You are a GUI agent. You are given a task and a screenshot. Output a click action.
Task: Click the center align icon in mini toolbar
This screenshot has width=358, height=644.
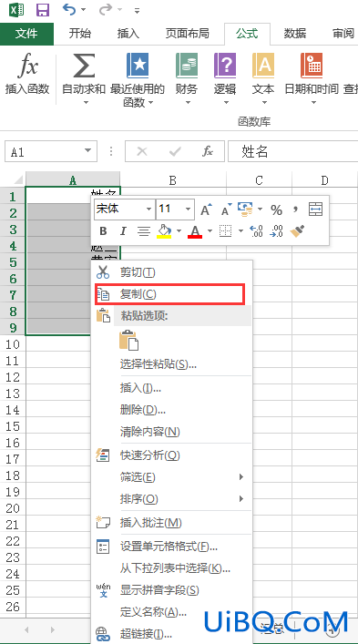tap(143, 231)
